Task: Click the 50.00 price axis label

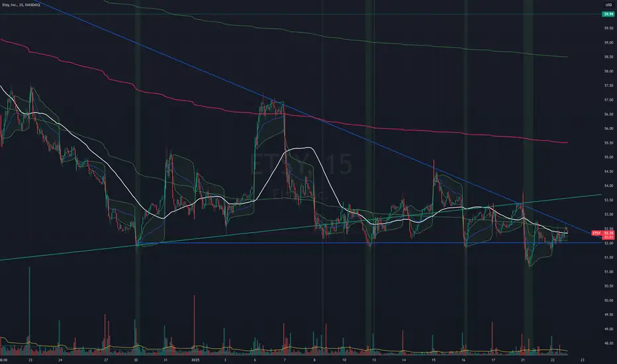Action: click(x=609, y=300)
